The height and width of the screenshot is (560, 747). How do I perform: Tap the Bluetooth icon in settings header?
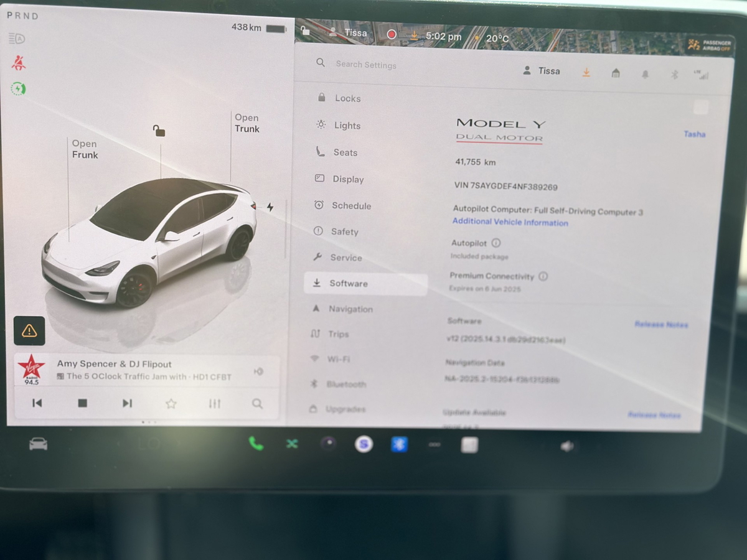click(x=674, y=75)
